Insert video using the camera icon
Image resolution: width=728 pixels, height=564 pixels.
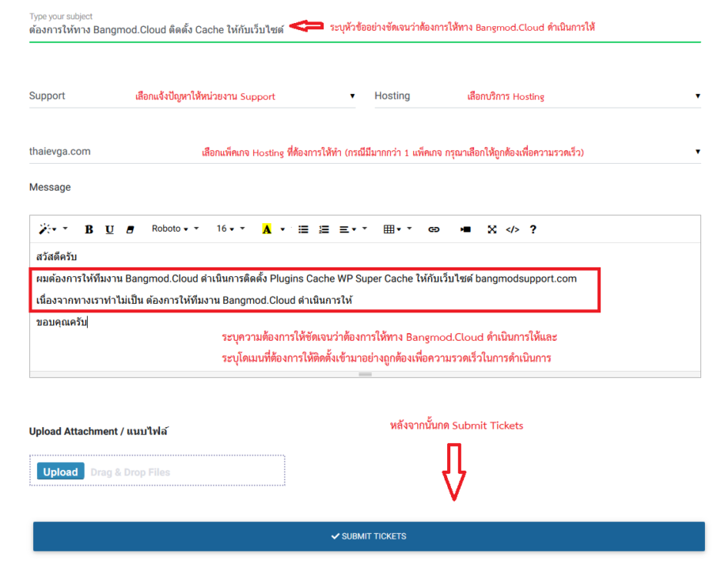(x=465, y=229)
